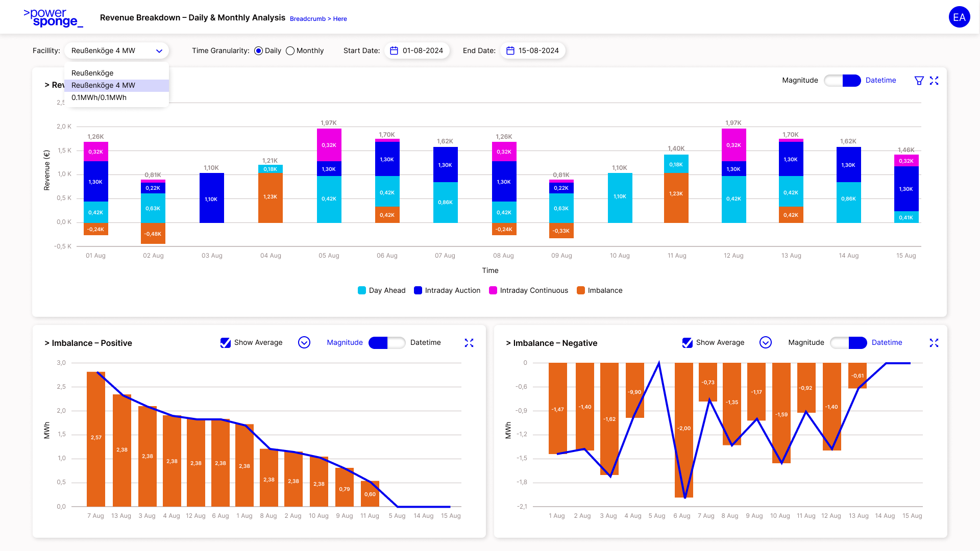Viewport: 980px width, 551px height.
Task: Expand the revenue chart to fullscreen
Action: click(934, 81)
